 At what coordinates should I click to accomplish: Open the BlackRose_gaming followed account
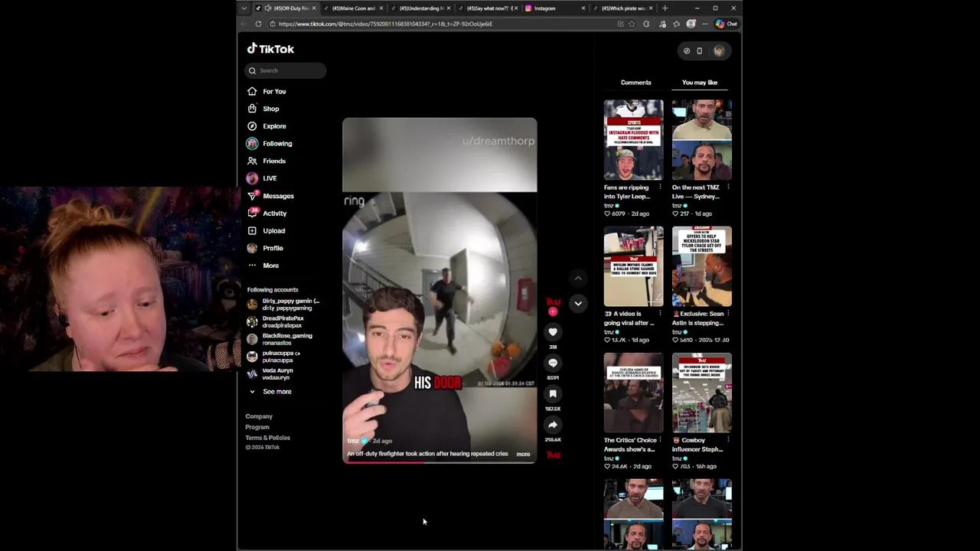(279, 339)
